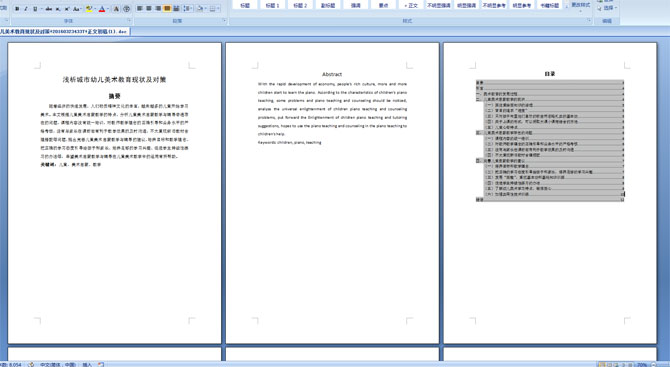Align text right
Image resolution: width=670 pixels, height=367 pixels.
pyautogui.click(x=158, y=8)
